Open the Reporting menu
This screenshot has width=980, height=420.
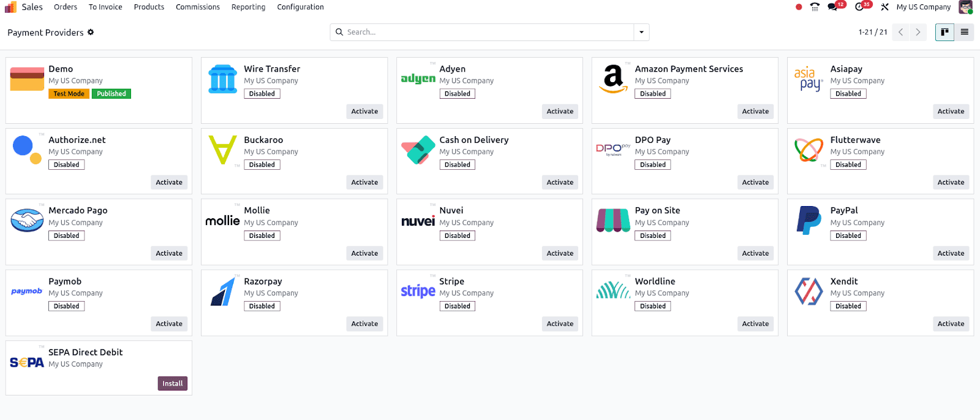point(248,7)
